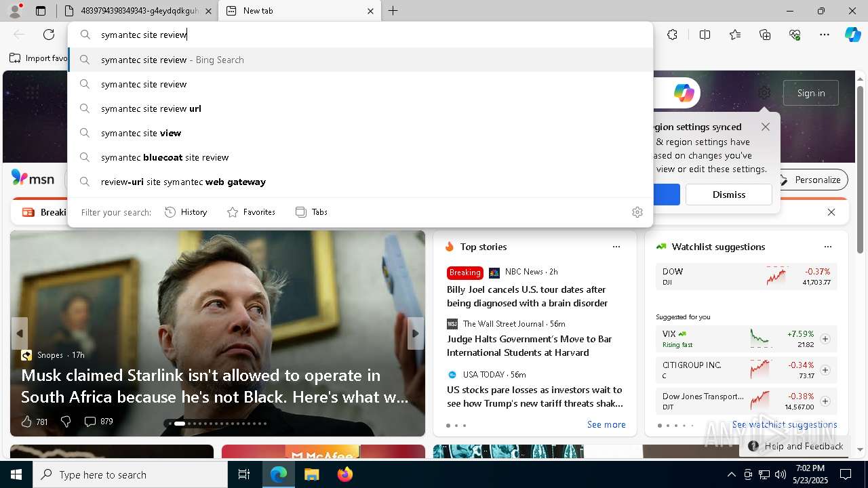Filter search by History

click(x=186, y=212)
